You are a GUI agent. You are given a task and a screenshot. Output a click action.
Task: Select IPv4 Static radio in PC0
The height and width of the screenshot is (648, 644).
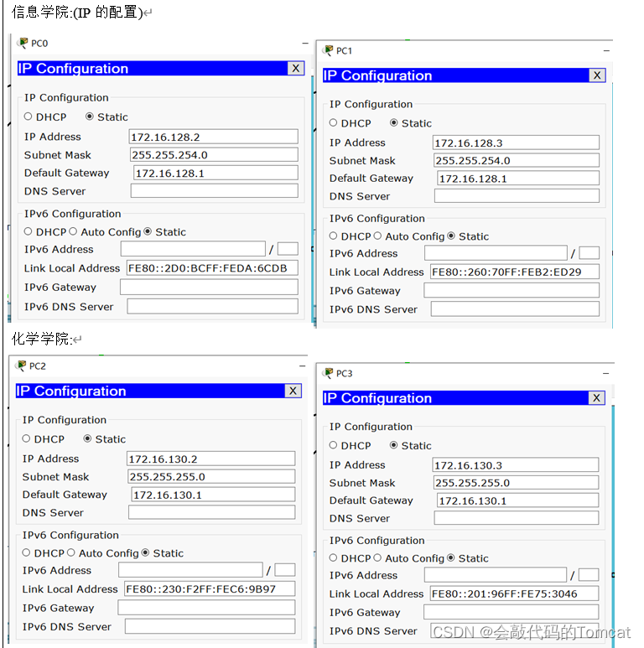coord(89,117)
